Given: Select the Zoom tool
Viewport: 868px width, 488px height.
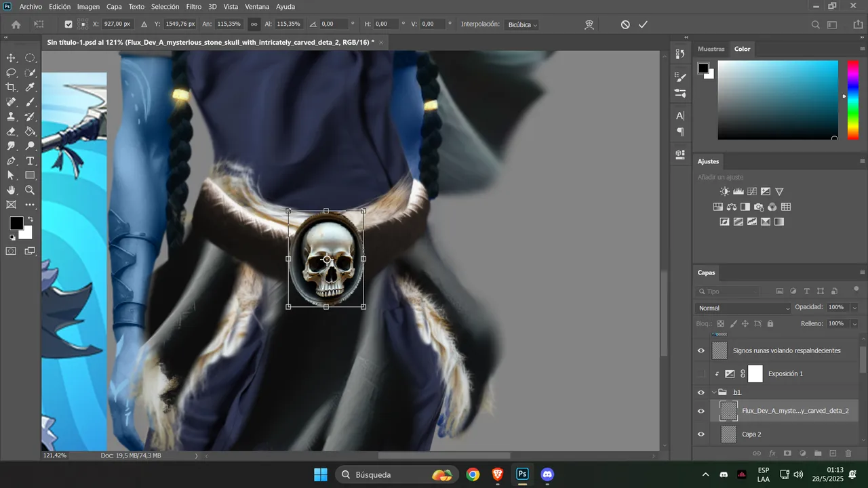Looking at the screenshot, I should click(x=30, y=190).
